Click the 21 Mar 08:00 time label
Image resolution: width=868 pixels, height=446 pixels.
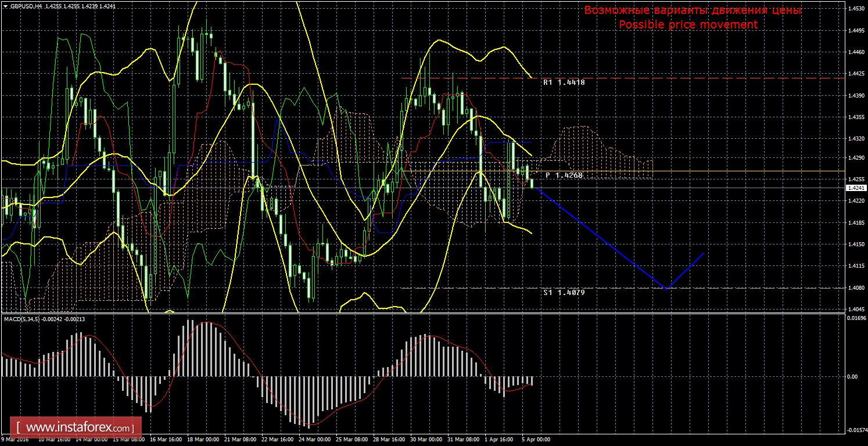tap(239, 440)
